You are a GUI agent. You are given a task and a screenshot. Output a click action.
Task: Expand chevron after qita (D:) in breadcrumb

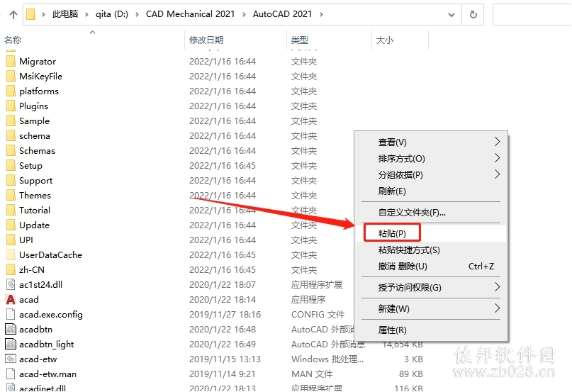click(x=137, y=15)
